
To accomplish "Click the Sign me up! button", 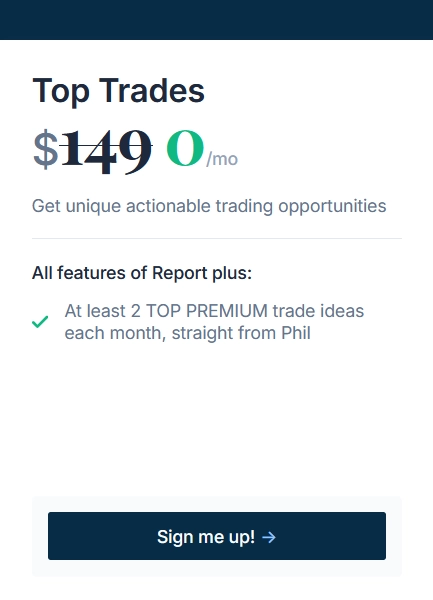I will click(217, 536).
